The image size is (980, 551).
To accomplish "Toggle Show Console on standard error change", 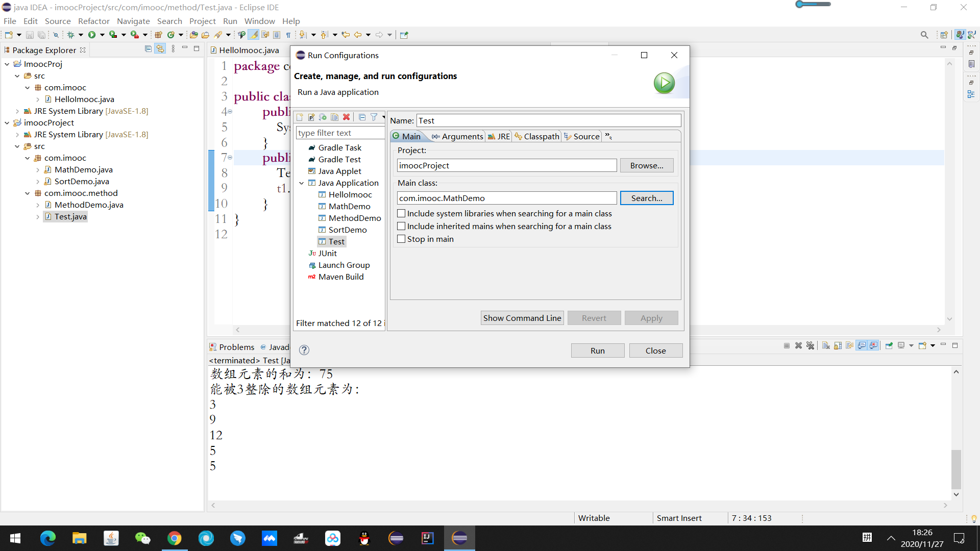I will 873,345.
